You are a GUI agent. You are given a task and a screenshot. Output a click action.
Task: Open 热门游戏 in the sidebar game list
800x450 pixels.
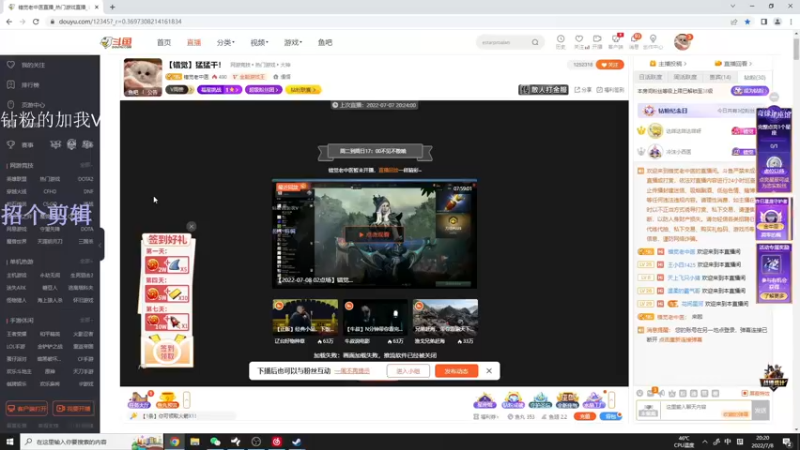coord(49,179)
